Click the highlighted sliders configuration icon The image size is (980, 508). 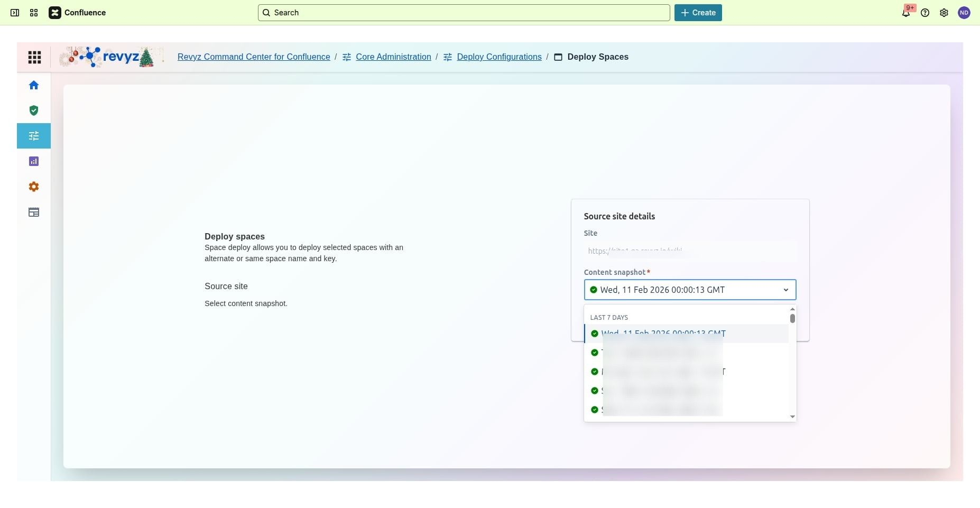tap(34, 136)
